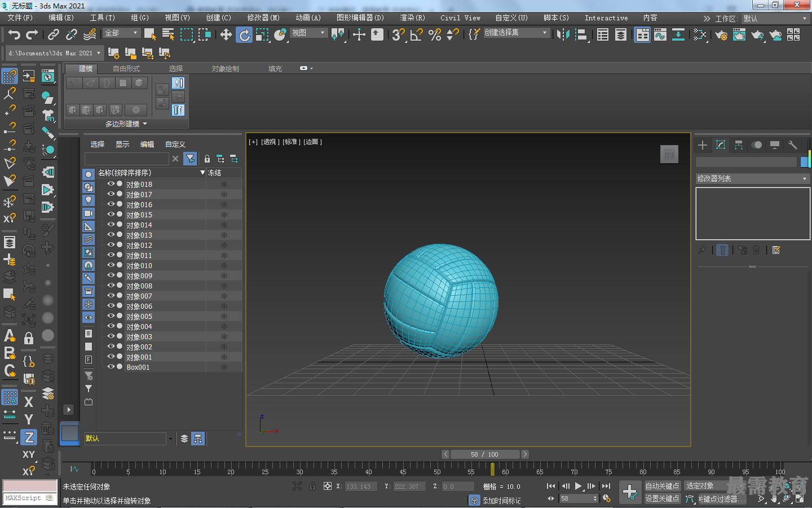This screenshot has height=508, width=812.
Task: Switch to the 对象绘制 ribbon tab
Action: point(225,69)
